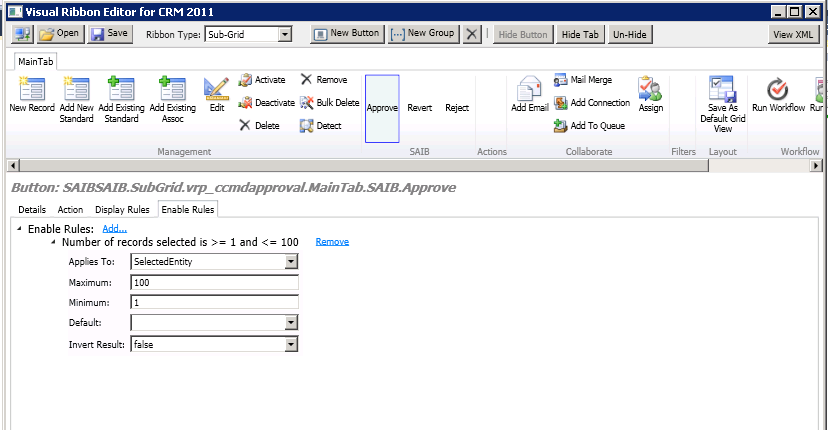Click the Remove ribbon button in Management
Screen dimensions: 828x430
click(324, 80)
